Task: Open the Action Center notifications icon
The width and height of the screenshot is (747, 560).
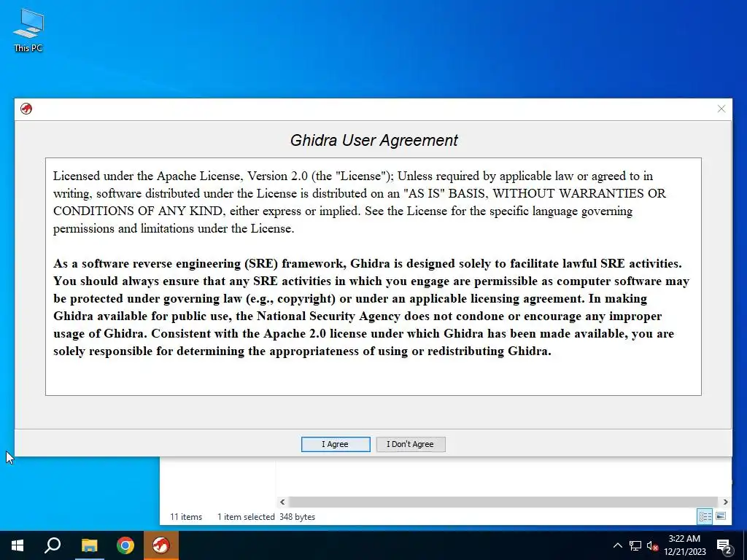Action: coord(724,545)
